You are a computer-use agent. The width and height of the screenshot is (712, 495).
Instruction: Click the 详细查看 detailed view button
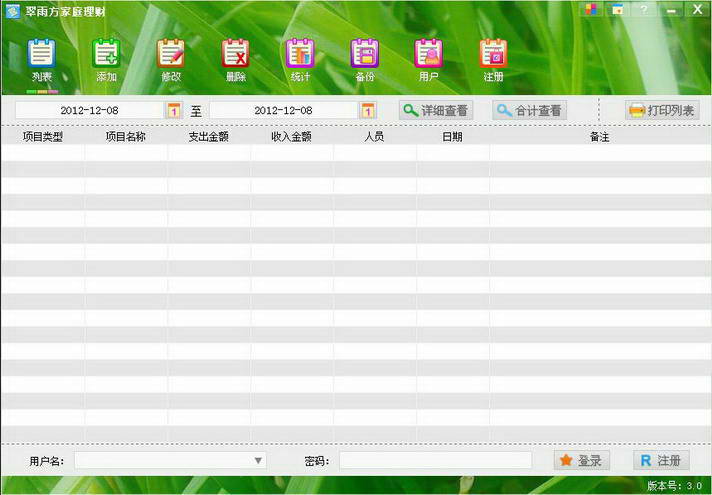click(436, 110)
